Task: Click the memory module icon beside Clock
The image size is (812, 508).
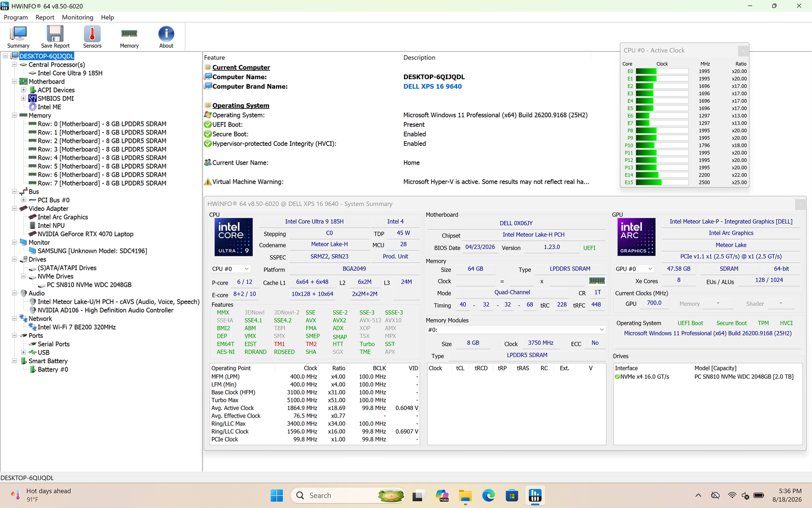Action: point(597,281)
